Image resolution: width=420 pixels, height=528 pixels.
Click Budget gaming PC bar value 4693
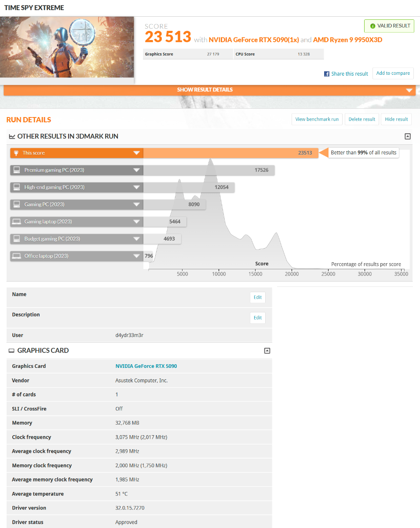[169, 238]
